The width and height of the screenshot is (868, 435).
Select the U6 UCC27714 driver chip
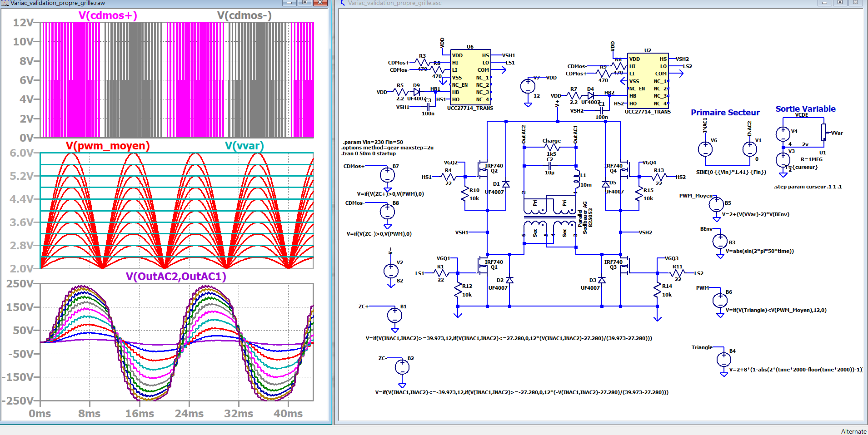click(x=470, y=78)
